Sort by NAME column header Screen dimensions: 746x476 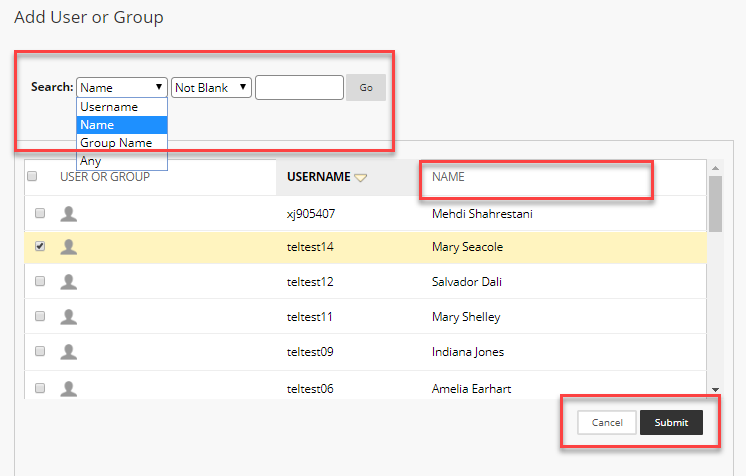[x=448, y=177]
